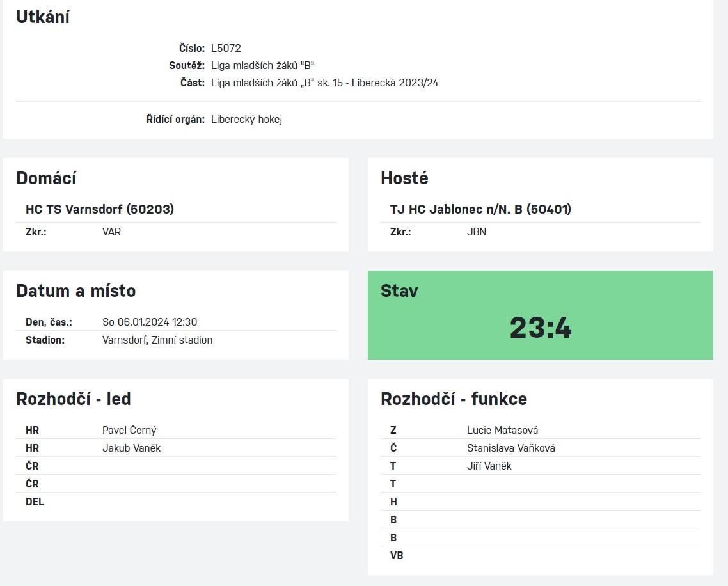Click the match date So 06.01.2024 12:30

(x=150, y=322)
